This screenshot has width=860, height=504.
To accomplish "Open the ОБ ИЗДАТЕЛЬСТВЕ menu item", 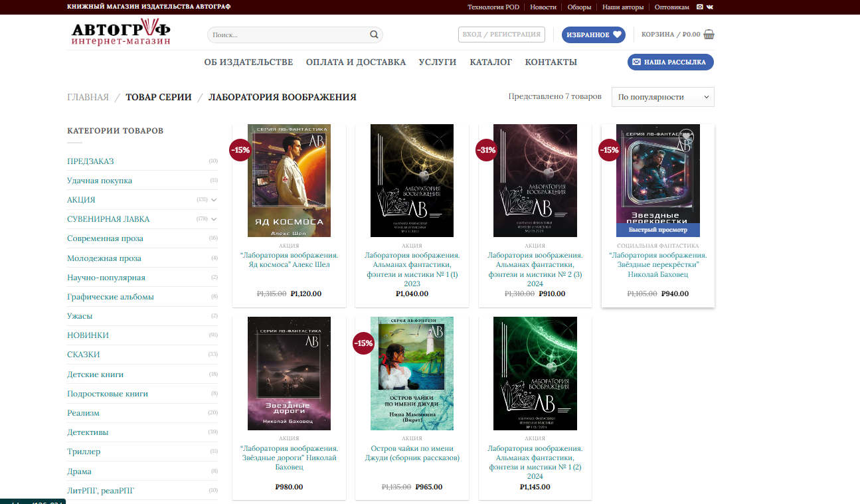I will point(248,62).
